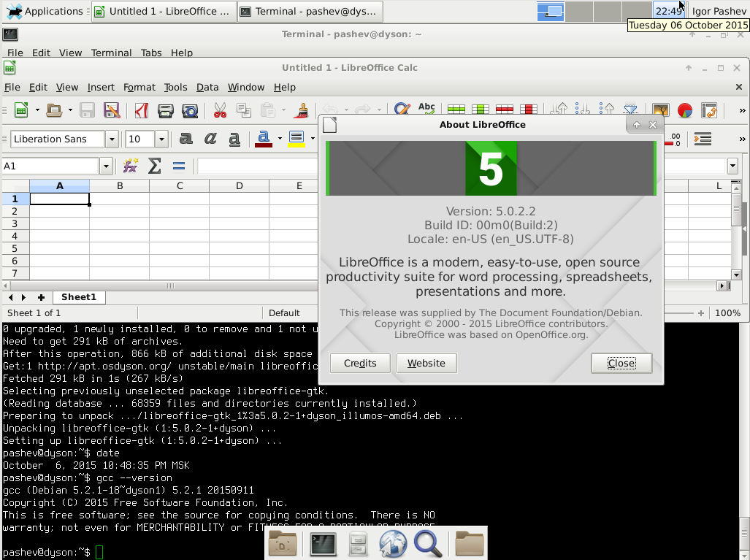This screenshot has height=560, width=750.
Task: Click the clock in the top panel
Action: (668, 11)
